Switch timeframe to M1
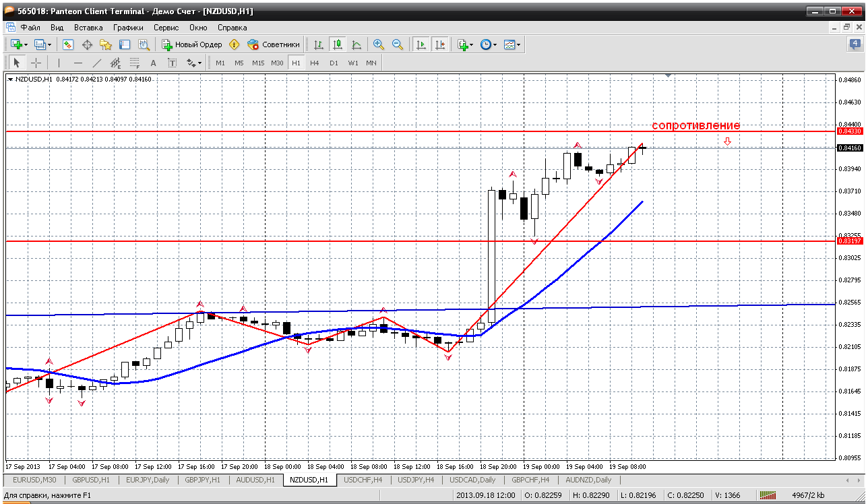The width and height of the screenshot is (868, 504). 220,63
